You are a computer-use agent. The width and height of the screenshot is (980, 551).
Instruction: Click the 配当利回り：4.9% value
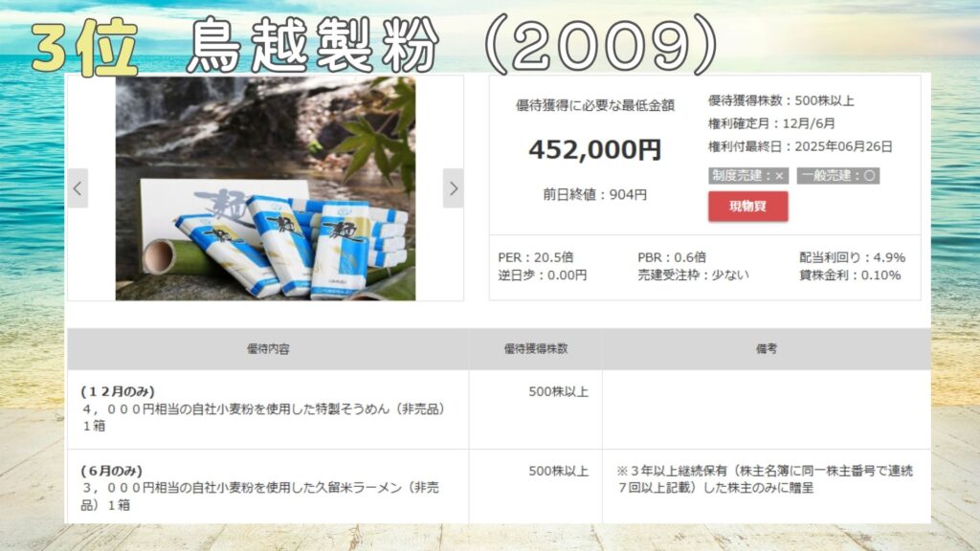coord(852,257)
